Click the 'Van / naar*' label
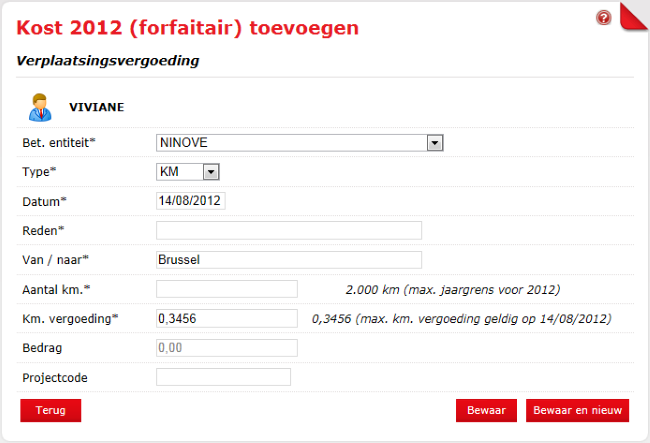This screenshot has height=443, width=650. [56, 260]
